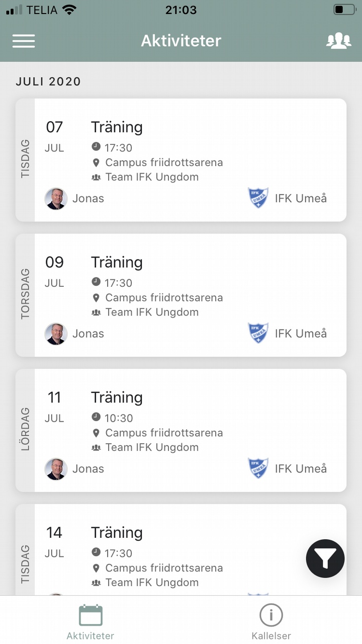Tap Jonas avatar on 07 Jul card

56,199
